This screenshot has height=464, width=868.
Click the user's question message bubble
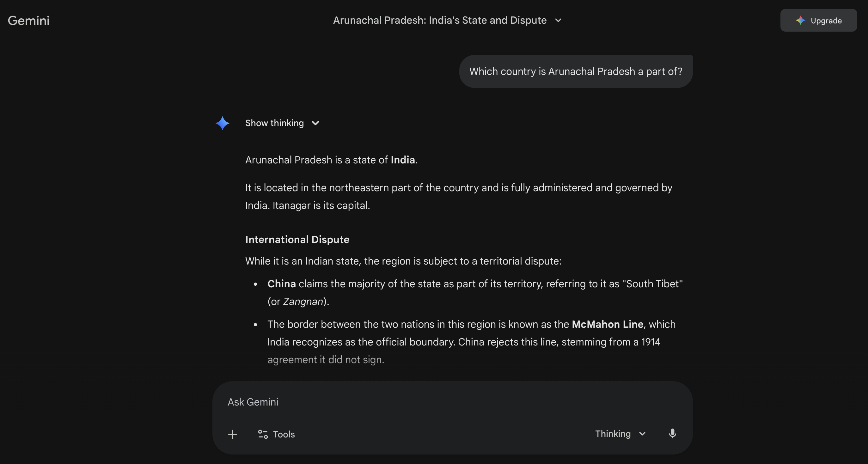576,71
